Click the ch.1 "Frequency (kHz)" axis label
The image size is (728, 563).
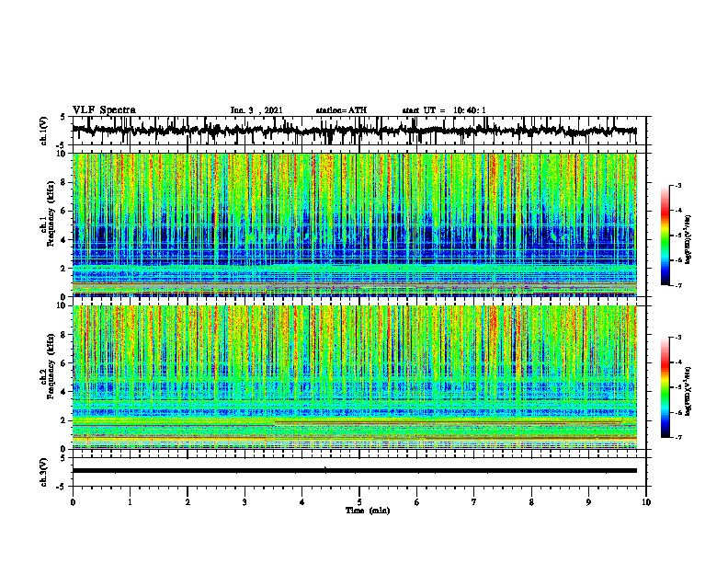[49, 213]
